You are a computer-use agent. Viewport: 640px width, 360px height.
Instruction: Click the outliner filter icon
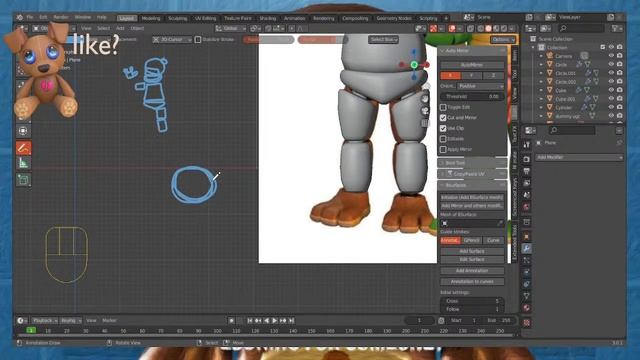[616, 28]
